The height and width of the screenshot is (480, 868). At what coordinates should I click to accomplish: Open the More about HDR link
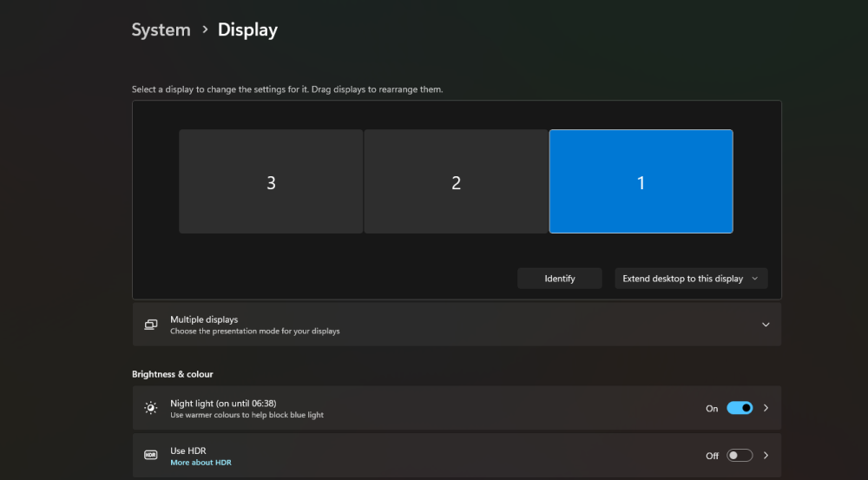[201, 463]
